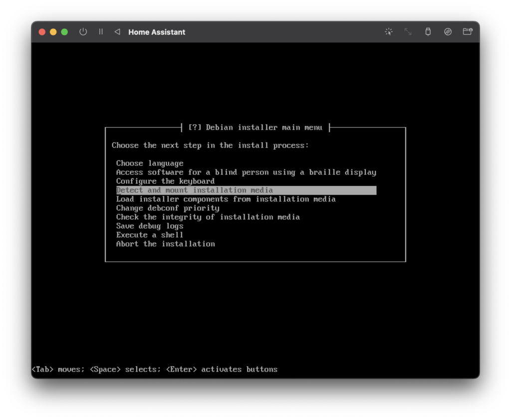This screenshot has height=420, width=511.
Task: Toggle capture mouse cursor icon
Action: tap(388, 31)
